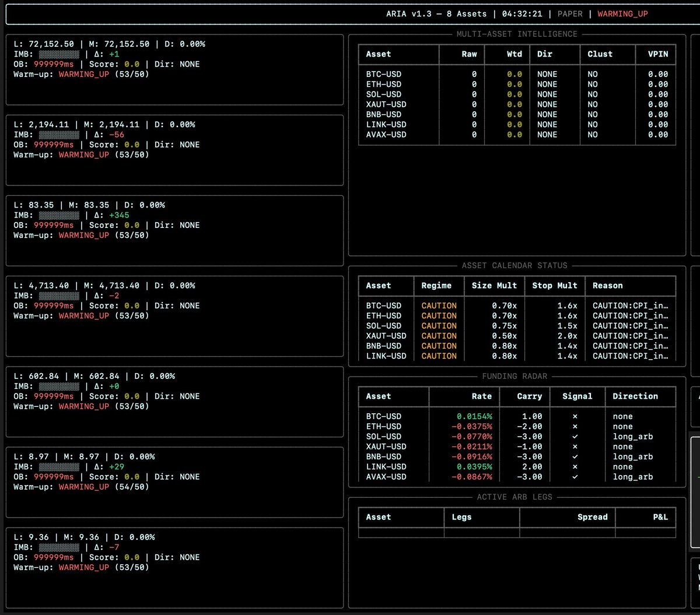Click the P&L column header
The height and width of the screenshot is (615, 700).
[x=661, y=517]
